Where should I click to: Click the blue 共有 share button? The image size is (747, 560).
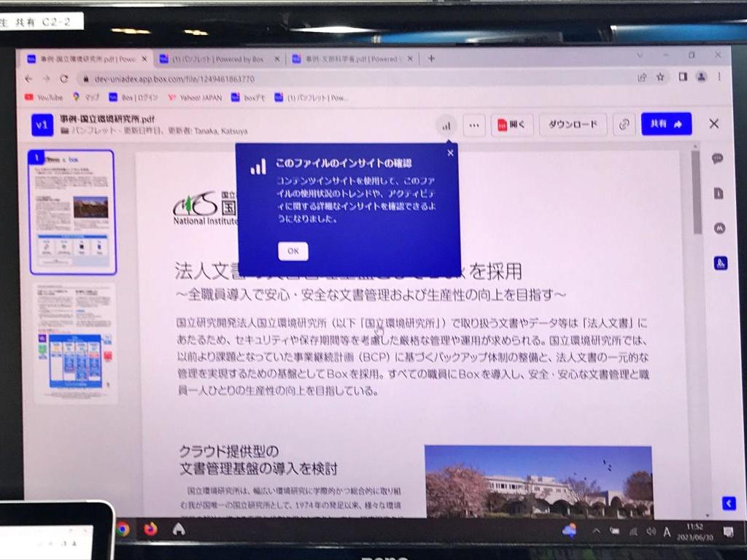coord(666,124)
